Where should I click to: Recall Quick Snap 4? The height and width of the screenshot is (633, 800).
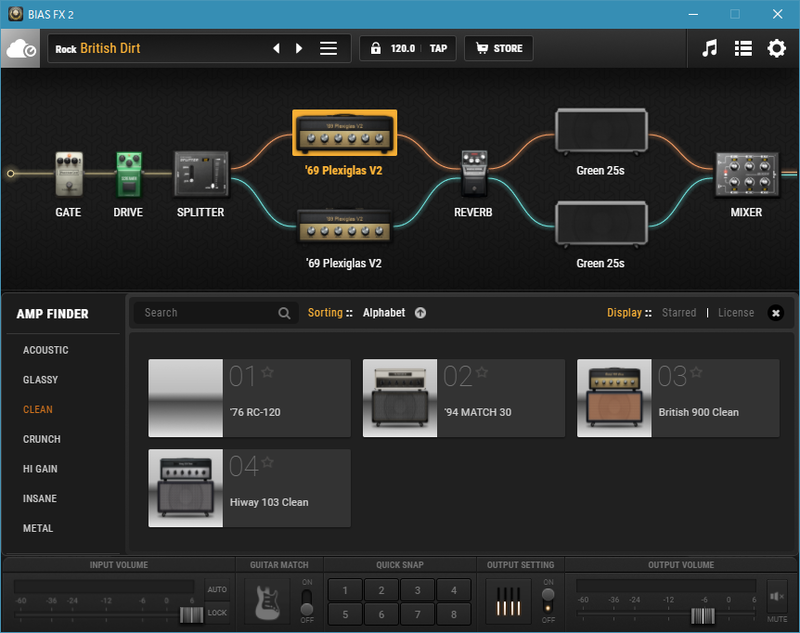pyautogui.click(x=454, y=590)
